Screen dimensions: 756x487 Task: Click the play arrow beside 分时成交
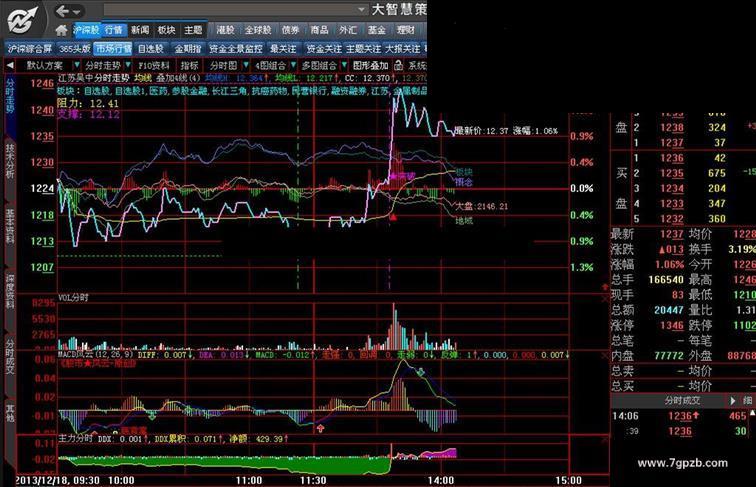pos(732,400)
